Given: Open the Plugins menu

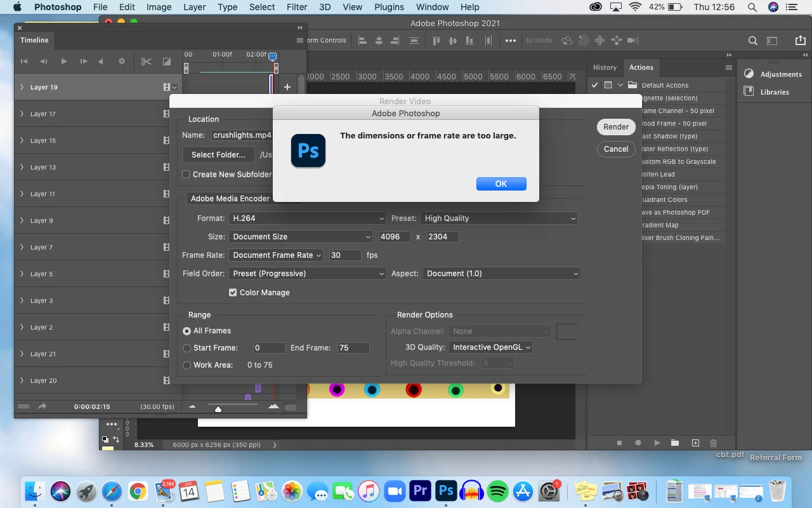Looking at the screenshot, I should (x=389, y=7).
